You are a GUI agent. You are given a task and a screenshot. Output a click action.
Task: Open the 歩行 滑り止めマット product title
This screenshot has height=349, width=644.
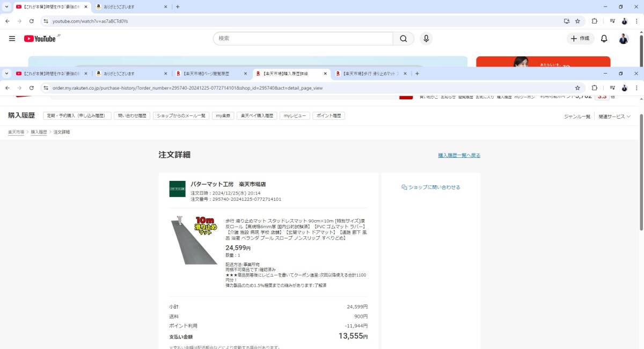tap(296, 229)
